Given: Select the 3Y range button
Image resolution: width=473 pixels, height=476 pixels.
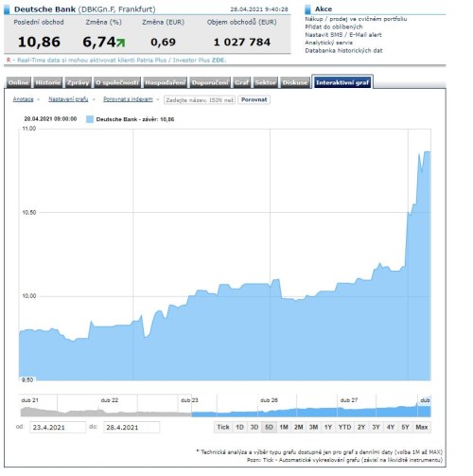Looking at the screenshot, I should (x=376, y=428).
